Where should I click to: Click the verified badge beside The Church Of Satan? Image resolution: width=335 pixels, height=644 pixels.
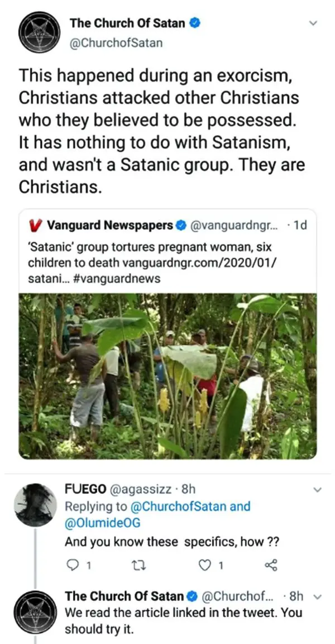195,23
